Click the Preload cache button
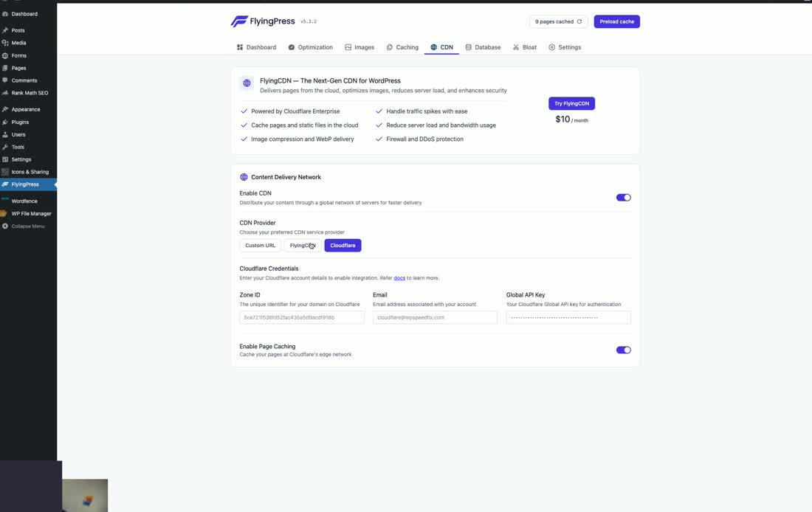This screenshot has width=812, height=512. (617, 21)
